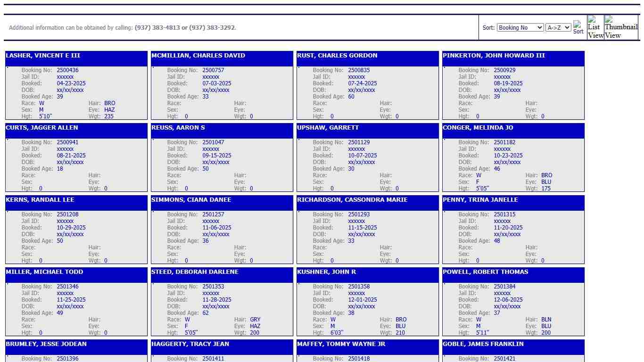
Task: Open HAGGERTY, TRACY JEAN record
Action: [190, 344]
